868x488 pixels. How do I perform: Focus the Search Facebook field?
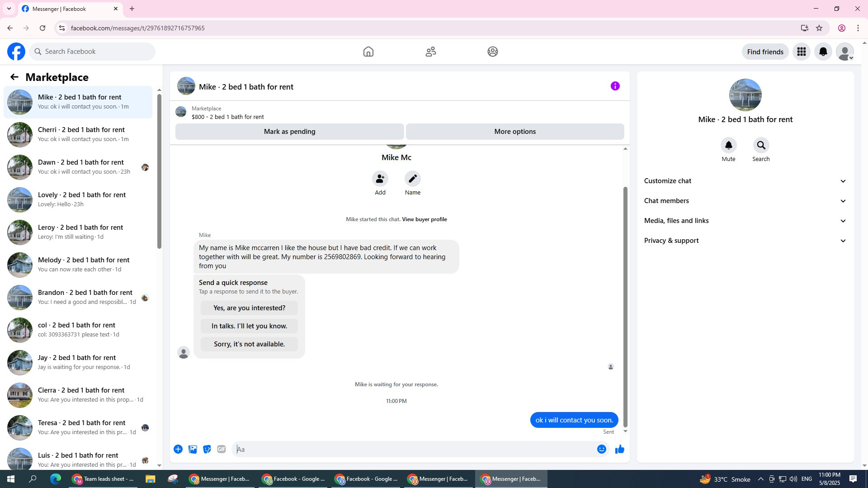point(92,52)
